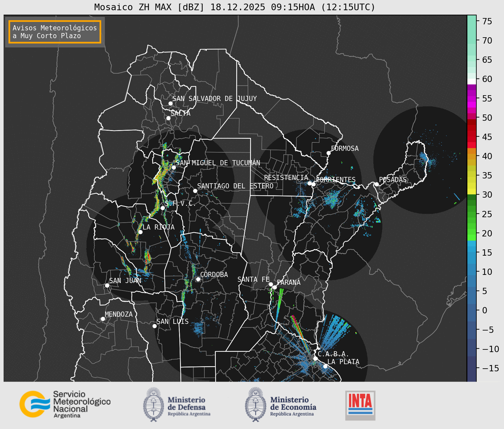Screen dimensions: 504x429
Task: Select the Santa Fe city marker
Action: coord(271,284)
